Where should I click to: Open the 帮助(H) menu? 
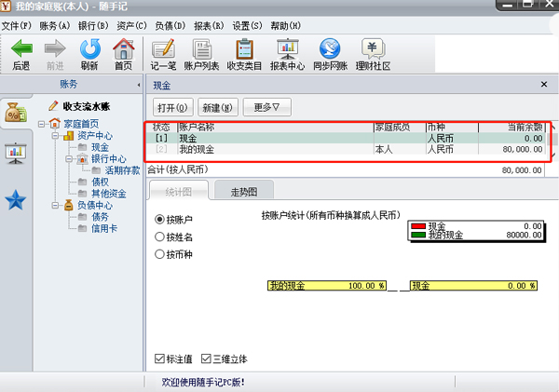tap(286, 26)
